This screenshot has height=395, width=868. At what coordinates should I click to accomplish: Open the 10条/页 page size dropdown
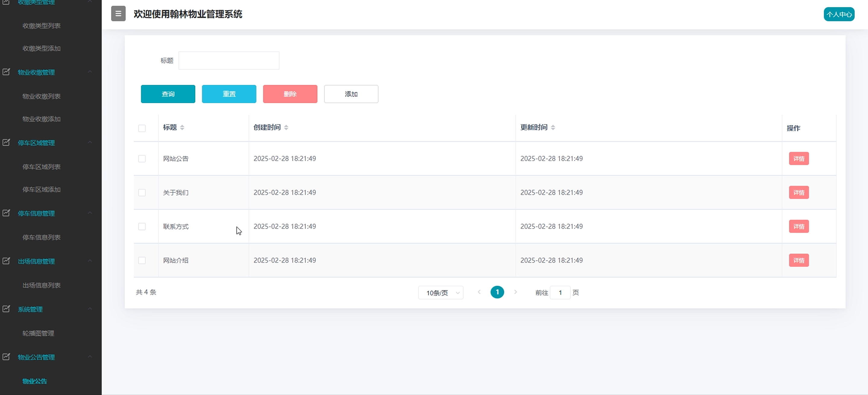[x=440, y=292]
